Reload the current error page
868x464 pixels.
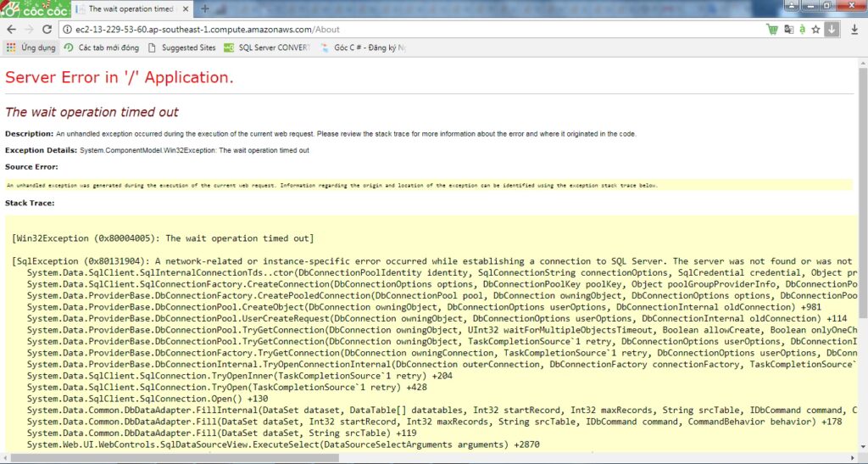(48, 29)
